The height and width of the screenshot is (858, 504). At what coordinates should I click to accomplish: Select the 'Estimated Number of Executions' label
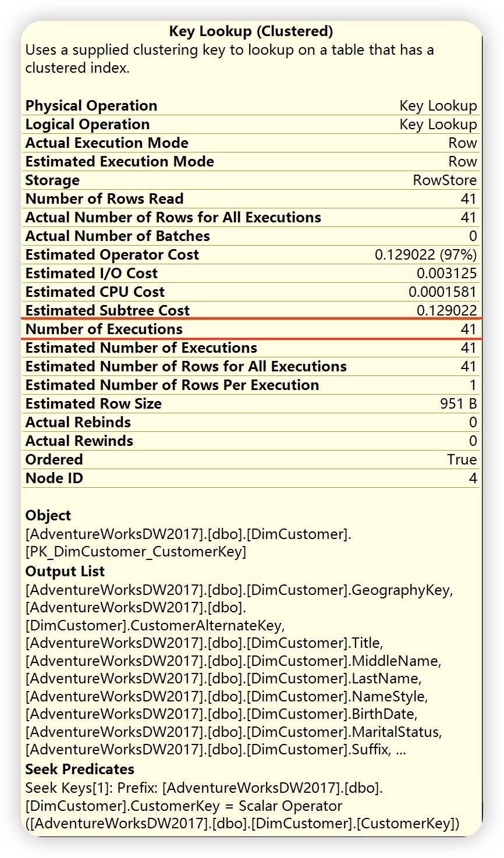[141, 348]
